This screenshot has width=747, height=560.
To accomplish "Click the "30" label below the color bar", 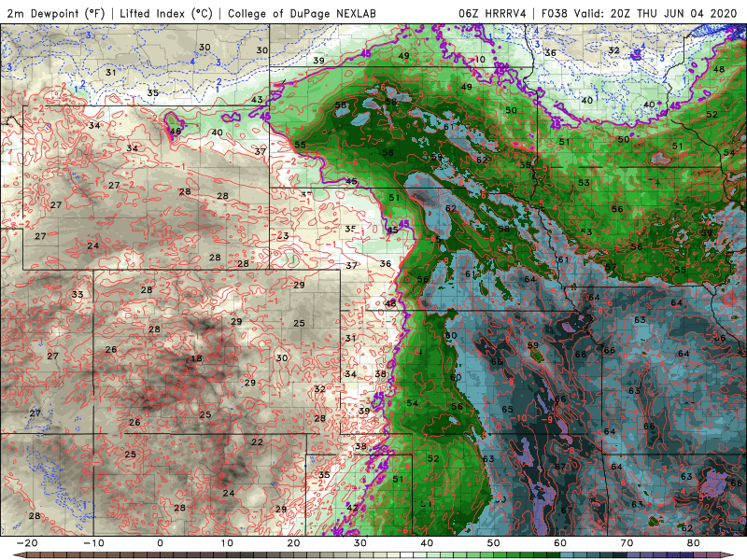I will coord(360,543).
